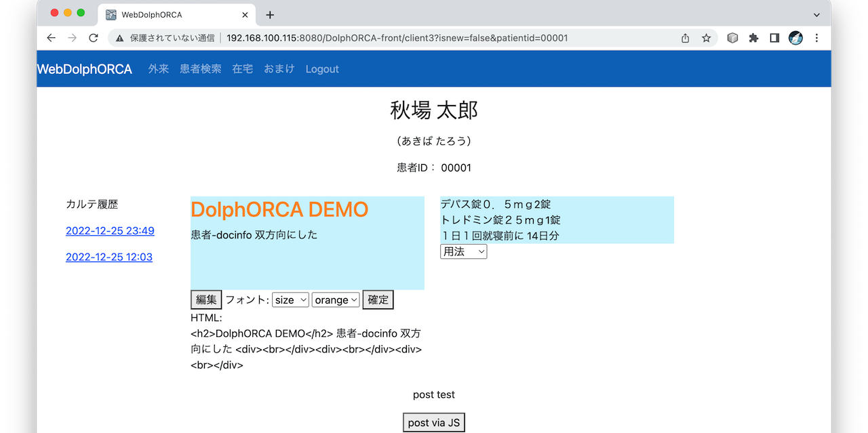Open the share icon in the address bar
This screenshot has height=433, width=868.
685,38
